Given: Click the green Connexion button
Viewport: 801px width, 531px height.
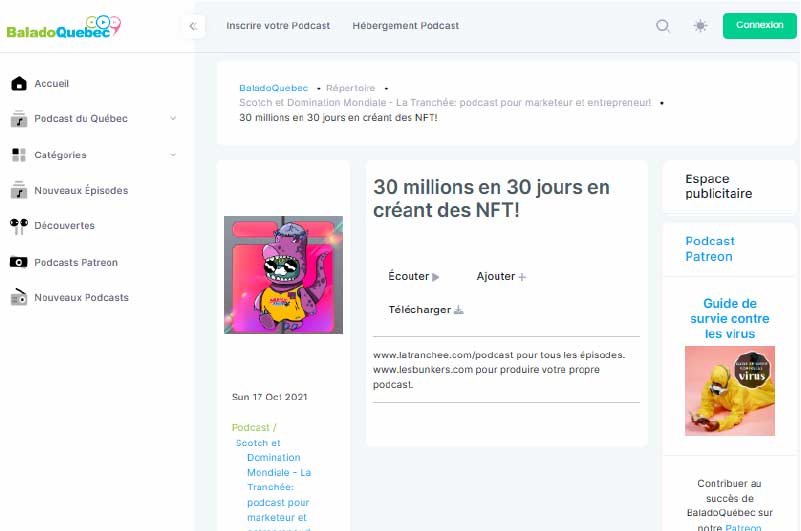Looking at the screenshot, I should [x=760, y=26].
